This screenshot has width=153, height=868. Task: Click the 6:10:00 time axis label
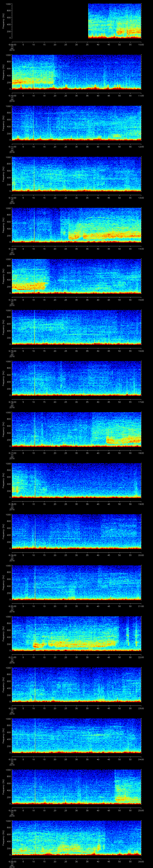(x=12, y=95)
